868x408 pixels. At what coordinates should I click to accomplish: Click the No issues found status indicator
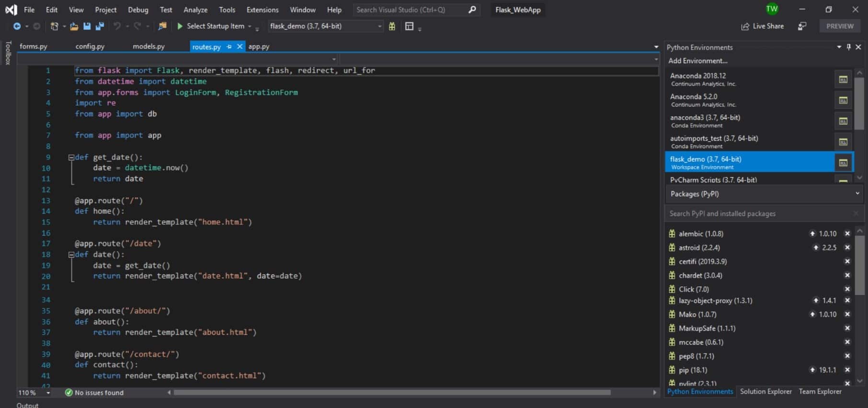point(94,393)
